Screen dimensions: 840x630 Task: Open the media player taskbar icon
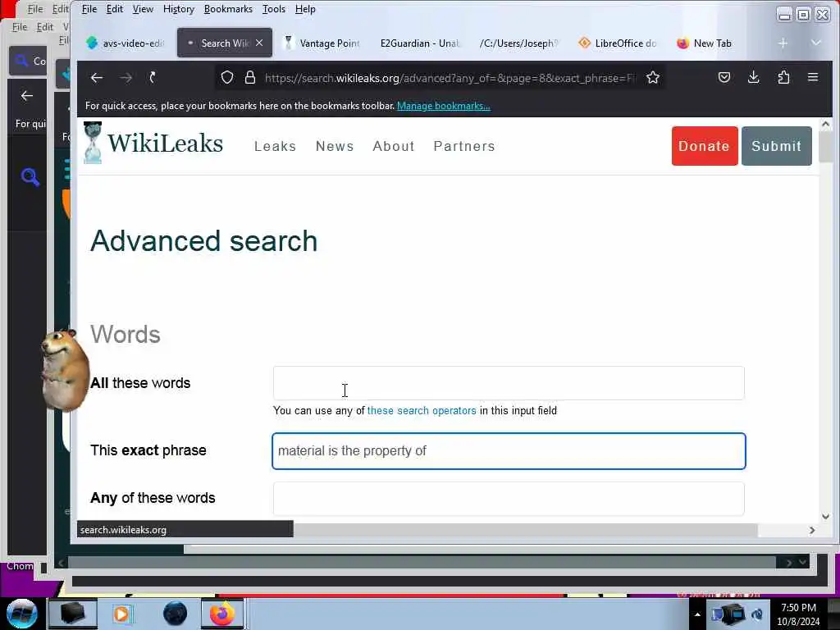click(121, 614)
